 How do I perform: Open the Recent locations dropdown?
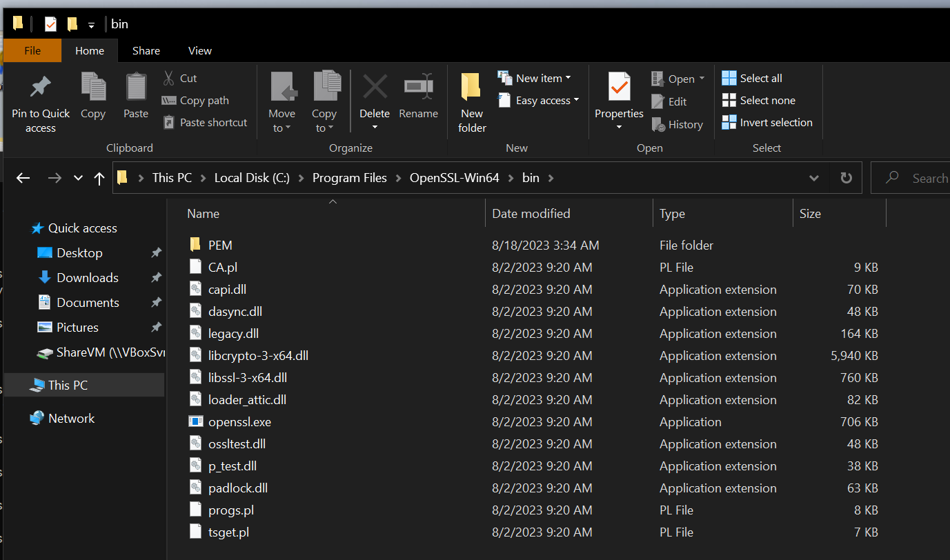(78, 178)
